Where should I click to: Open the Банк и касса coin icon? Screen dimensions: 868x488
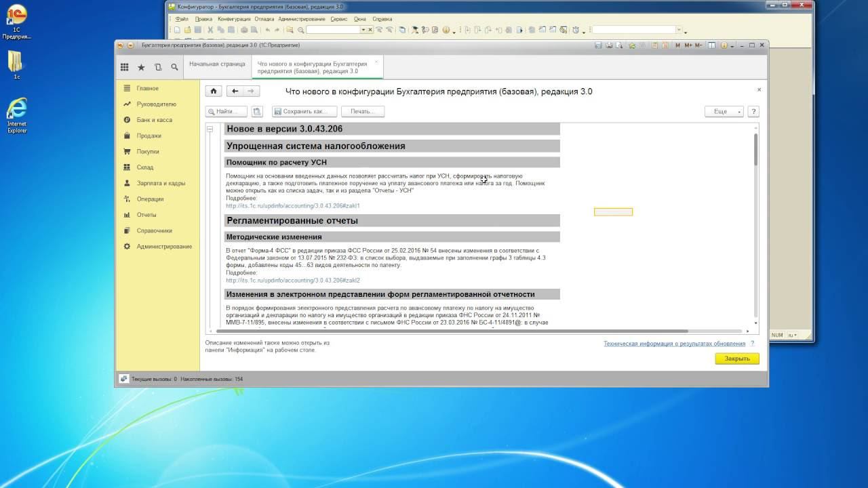pos(127,120)
